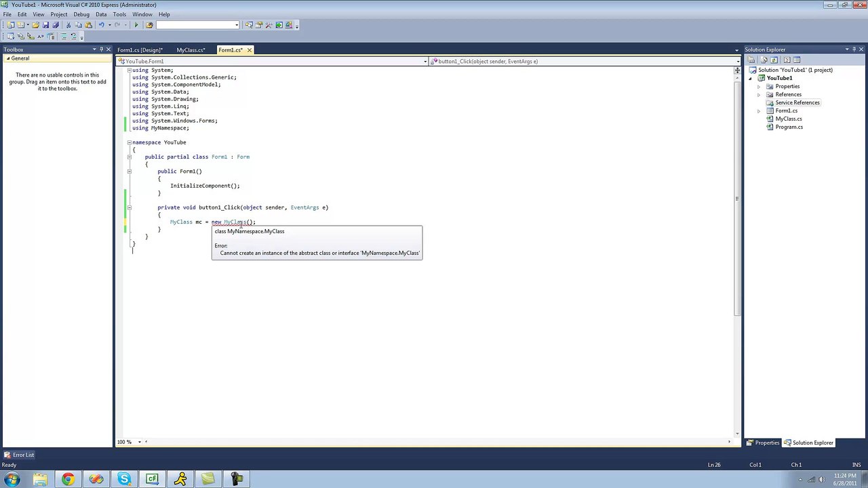Select Program.cs in Solution Explorer
This screenshot has width=868, height=488.
(789, 127)
